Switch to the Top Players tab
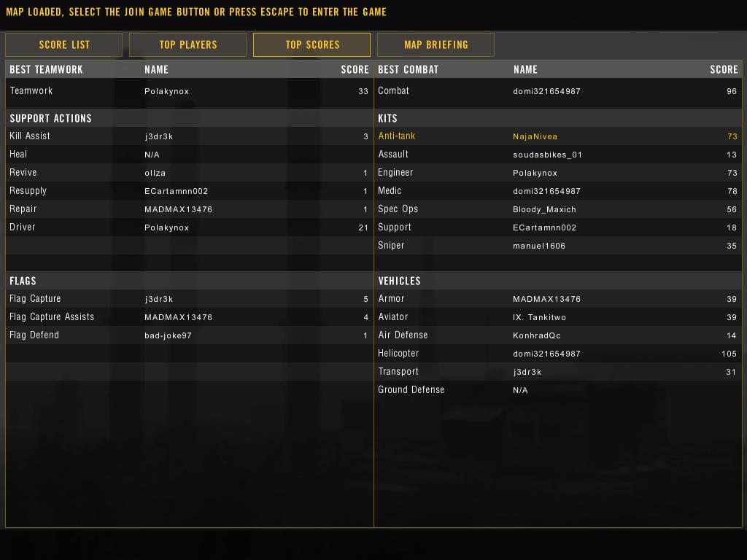 tap(188, 44)
